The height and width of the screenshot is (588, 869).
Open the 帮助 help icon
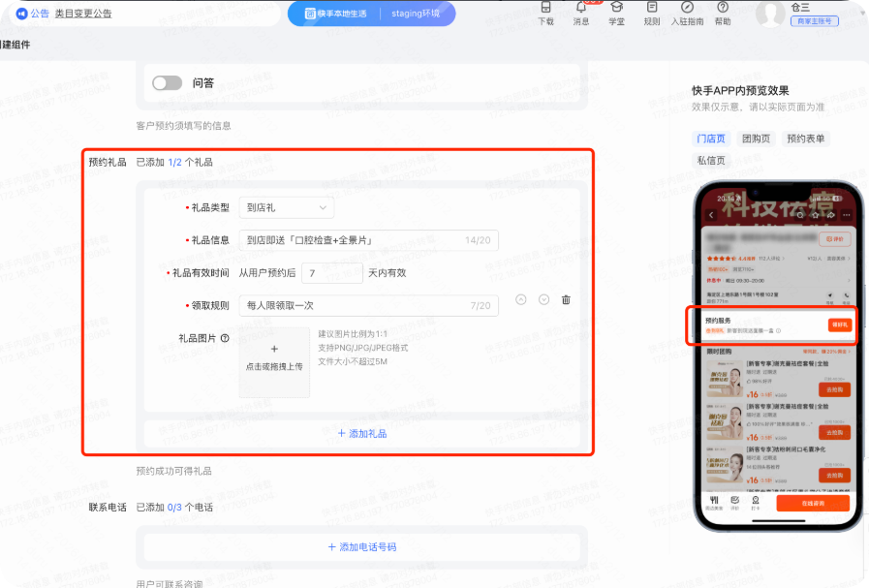pyautogui.click(x=723, y=7)
